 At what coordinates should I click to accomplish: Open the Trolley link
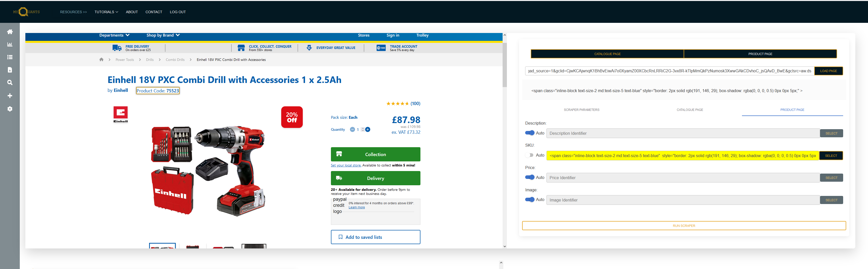pyautogui.click(x=422, y=35)
